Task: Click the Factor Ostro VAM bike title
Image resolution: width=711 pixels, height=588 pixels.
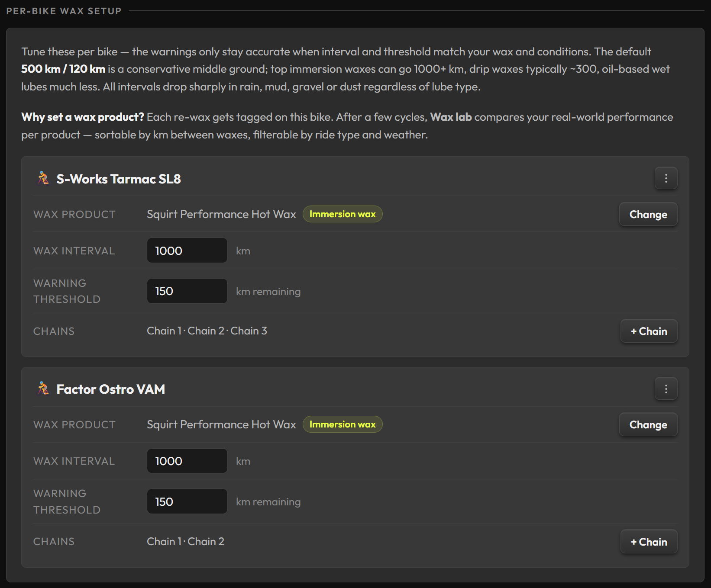Action: coord(111,389)
